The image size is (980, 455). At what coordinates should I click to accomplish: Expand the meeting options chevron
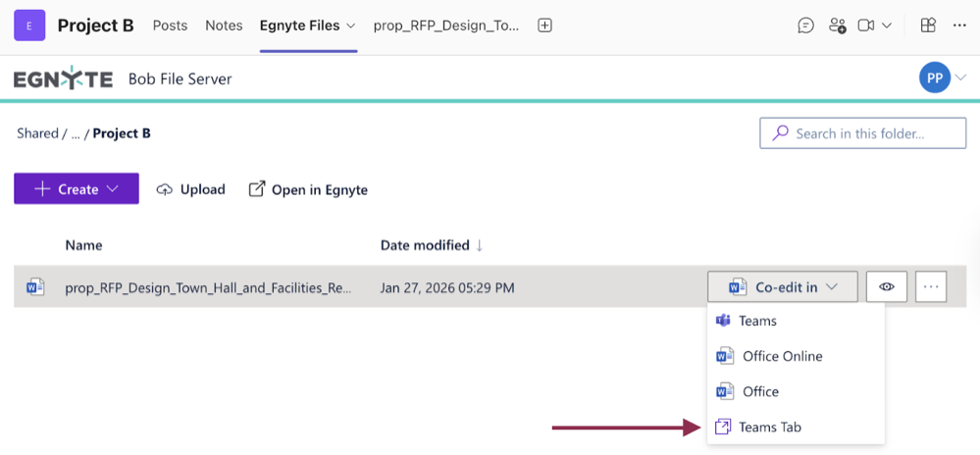888,25
